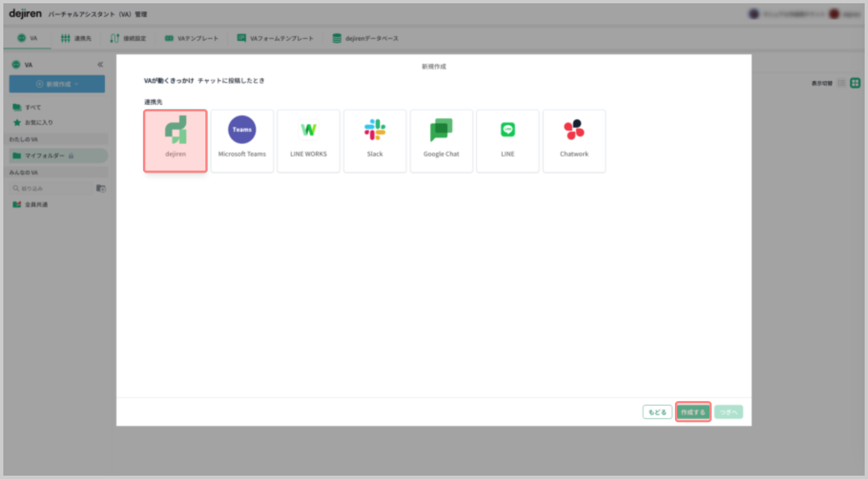Focus the 絞り込み filter field
This screenshot has width=868, height=479.
pos(50,188)
